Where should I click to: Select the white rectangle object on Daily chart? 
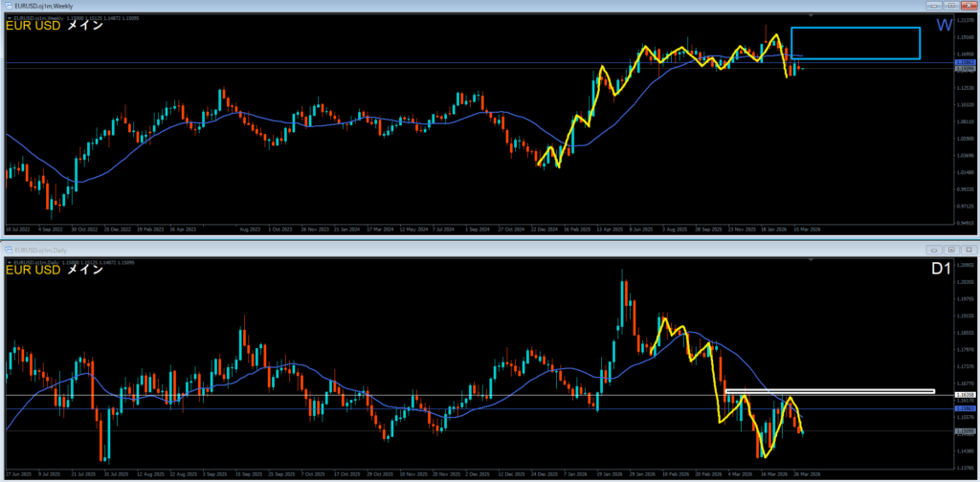(830, 391)
